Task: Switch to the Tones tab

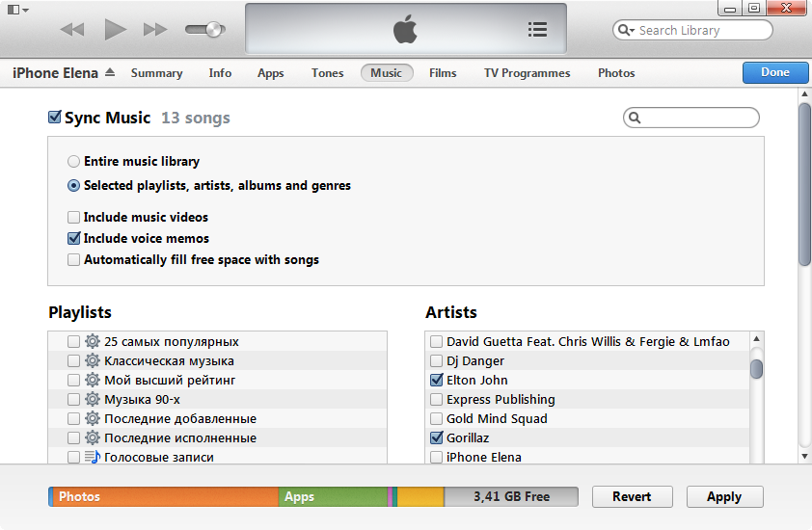Action: 327,73
